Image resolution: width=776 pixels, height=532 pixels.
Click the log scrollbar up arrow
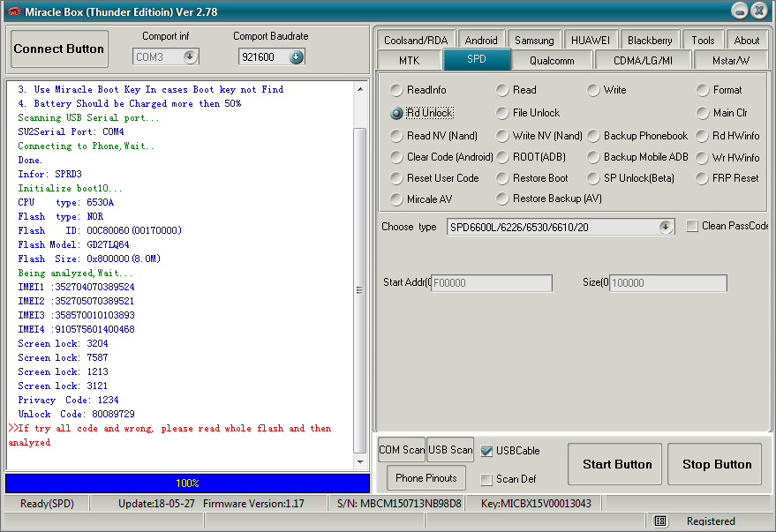click(360, 89)
